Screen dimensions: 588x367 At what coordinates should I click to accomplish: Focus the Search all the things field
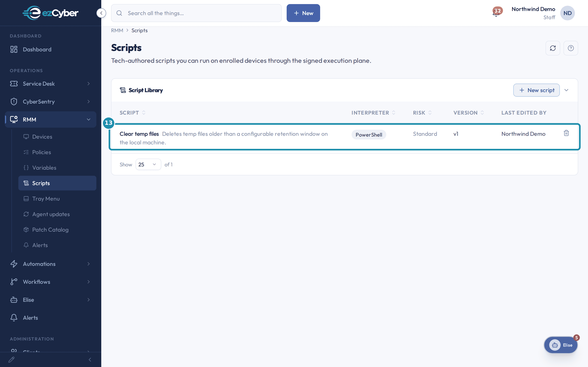(x=196, y=13)
